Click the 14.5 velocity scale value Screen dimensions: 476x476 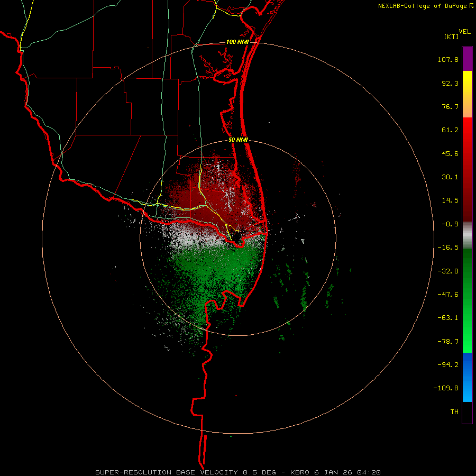click(450, 200)
